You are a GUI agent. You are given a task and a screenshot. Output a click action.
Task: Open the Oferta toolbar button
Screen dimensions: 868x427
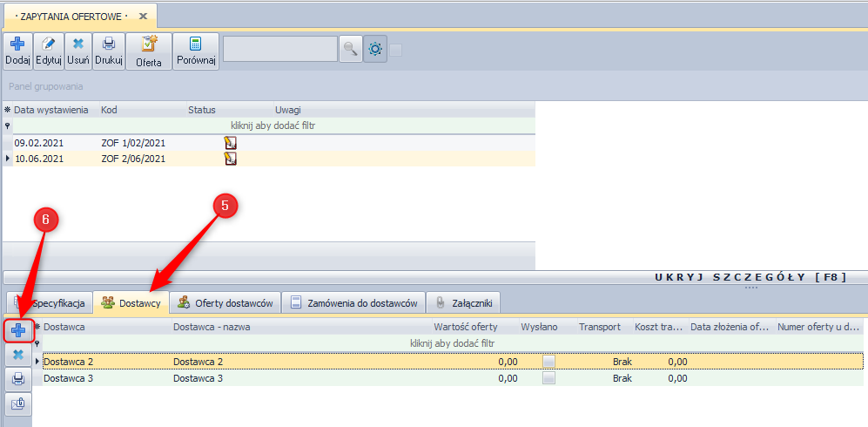148,51
